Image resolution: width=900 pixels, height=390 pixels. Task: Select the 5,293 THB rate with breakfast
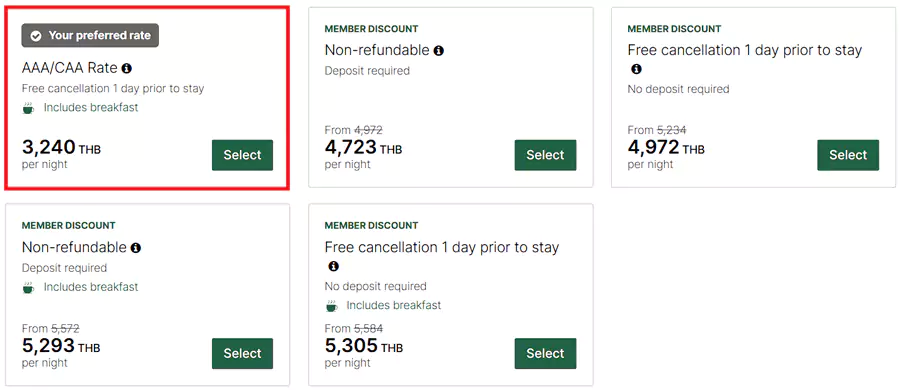pos(242,353)
